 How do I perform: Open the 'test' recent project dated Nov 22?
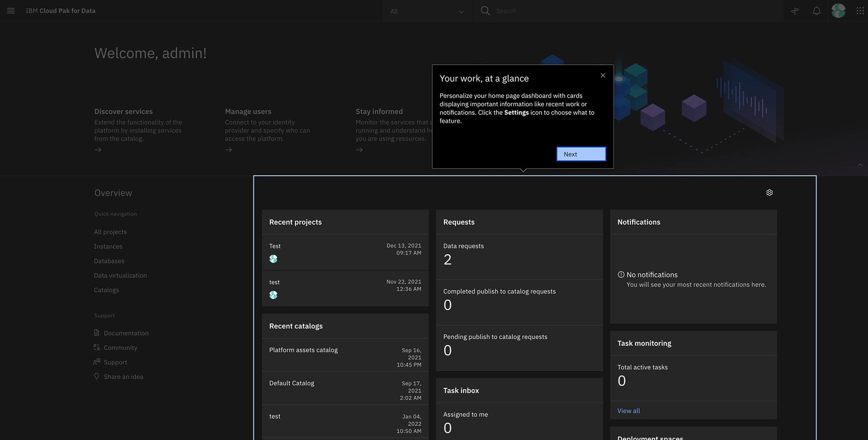tap(345, 289)
